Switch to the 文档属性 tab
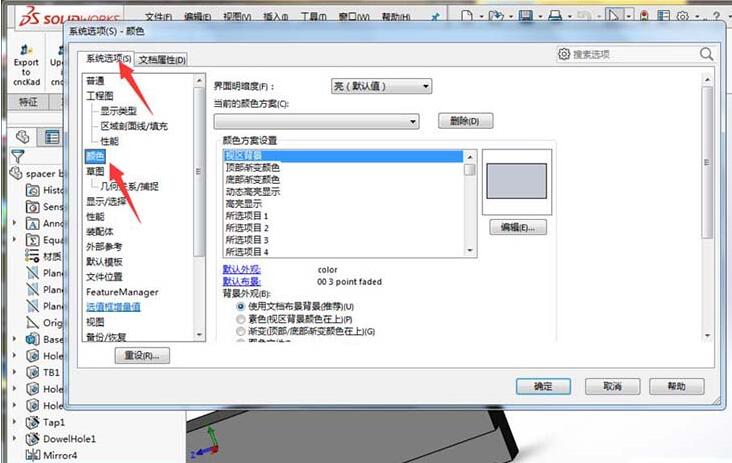The width and height of the screenshot is (732, 463). pyautogui.click(x=162, y=60)
